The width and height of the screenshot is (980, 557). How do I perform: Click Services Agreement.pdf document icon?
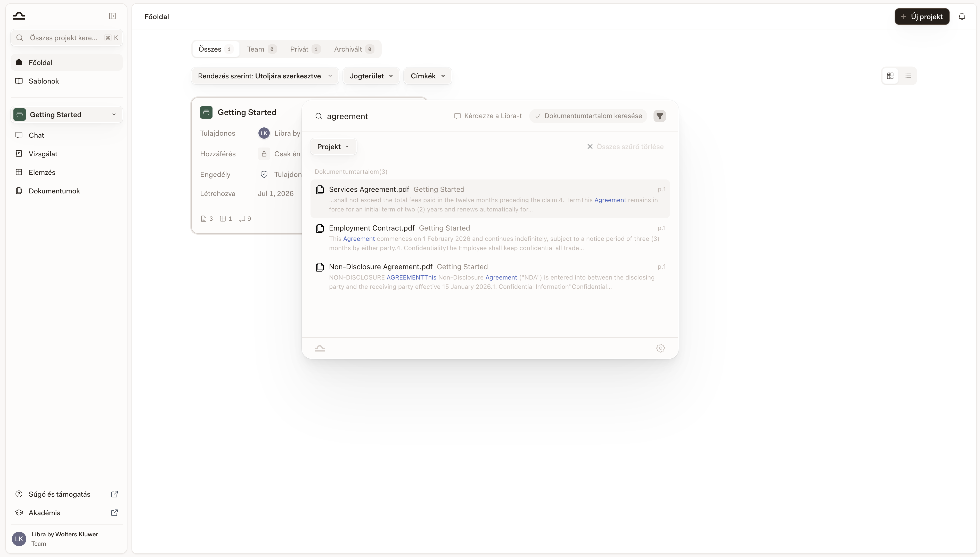click(x=320, y=190)
